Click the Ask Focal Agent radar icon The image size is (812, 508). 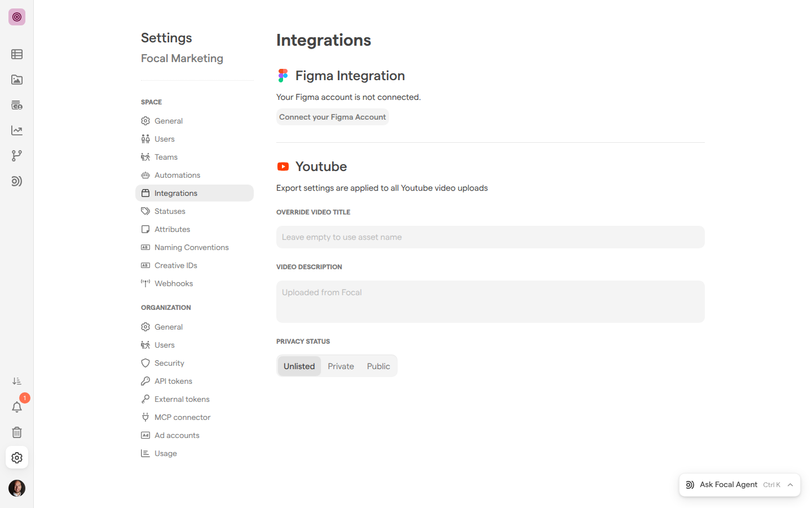[x=690, y=485]
